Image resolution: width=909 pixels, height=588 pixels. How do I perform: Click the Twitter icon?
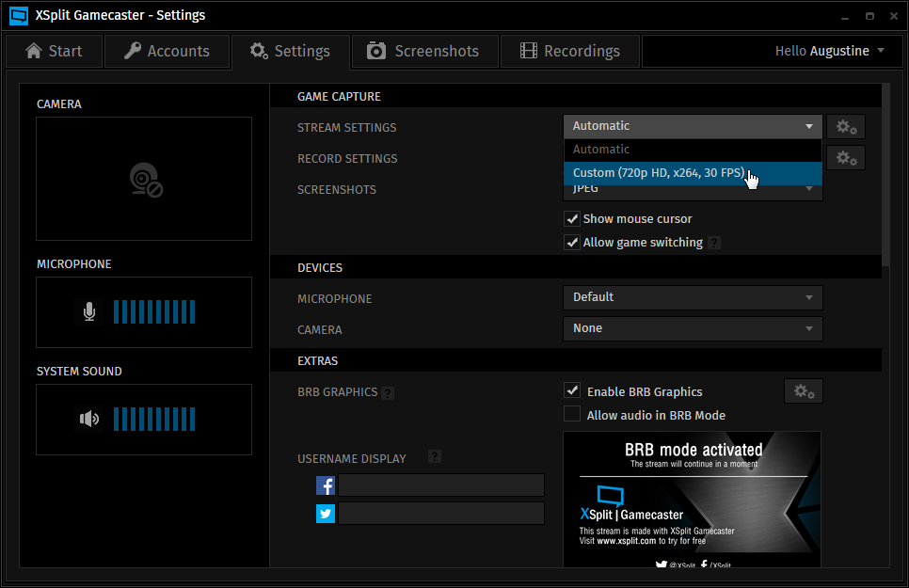[326, 514]
